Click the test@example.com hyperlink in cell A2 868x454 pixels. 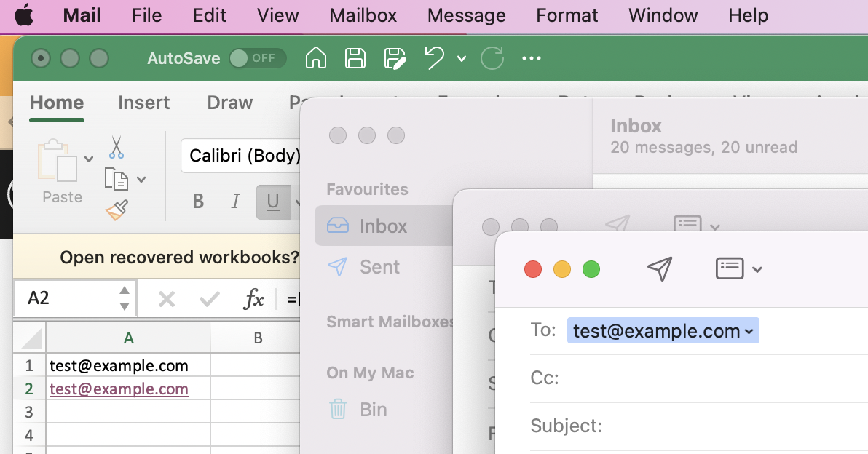tap(119, 389)
